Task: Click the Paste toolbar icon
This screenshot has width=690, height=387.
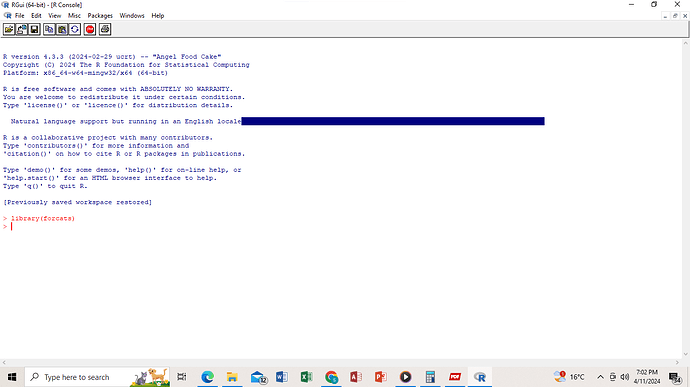Action: (62, 29)
